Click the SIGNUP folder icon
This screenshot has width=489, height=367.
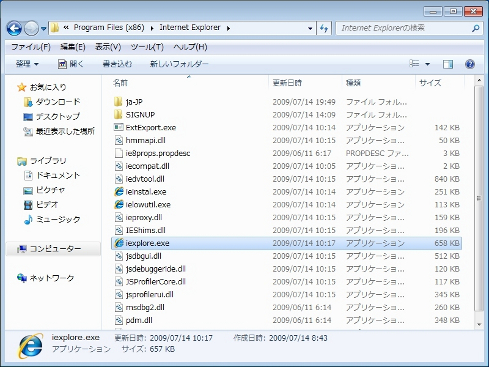(118, 114)
